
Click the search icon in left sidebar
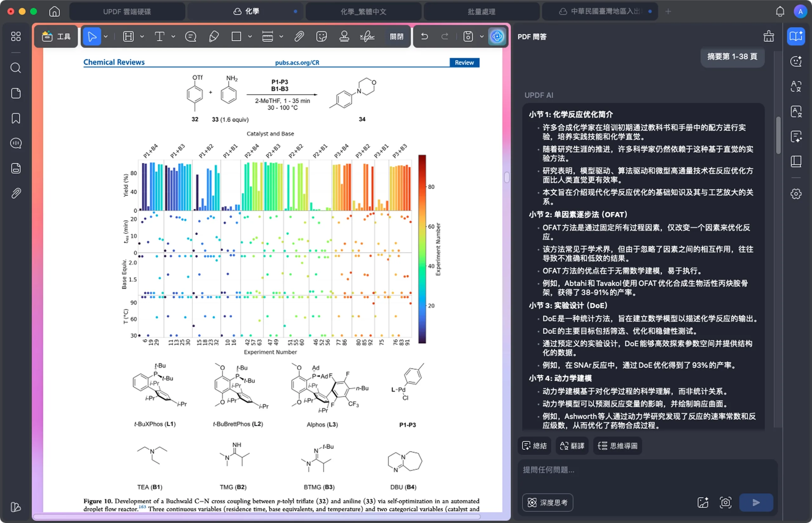(x=16, y=68)
